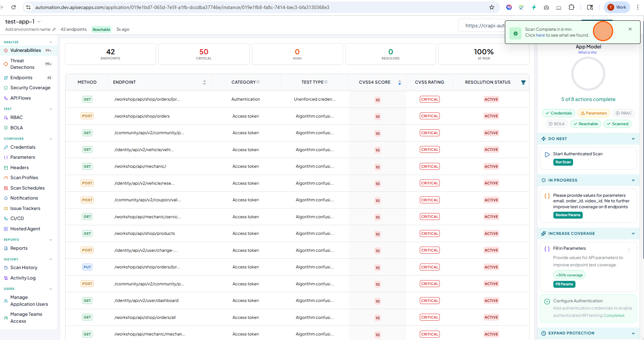Click the Credentials key icon in sidebar
The height and width of the screenshot is (340, 644).
pos(6,147)
